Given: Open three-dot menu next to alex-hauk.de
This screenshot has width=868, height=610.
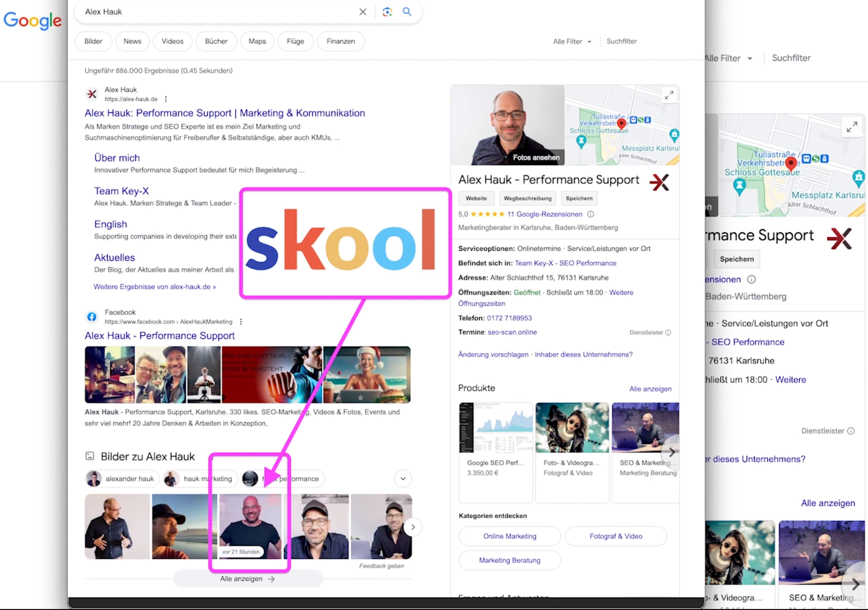Looking at the screenshot, I should pos(166,99).
